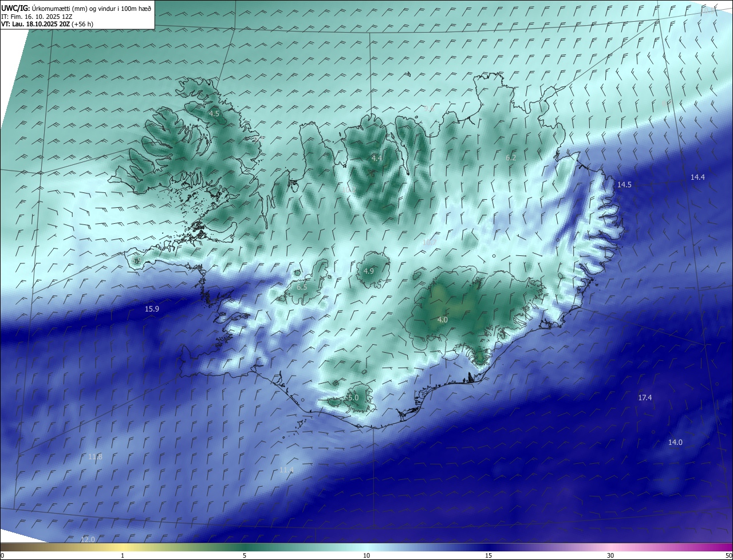Image resolution: width=733 pixels, height=560 pixels.
Task: Click the color scale tick label 50
Action: click(728, 555)
